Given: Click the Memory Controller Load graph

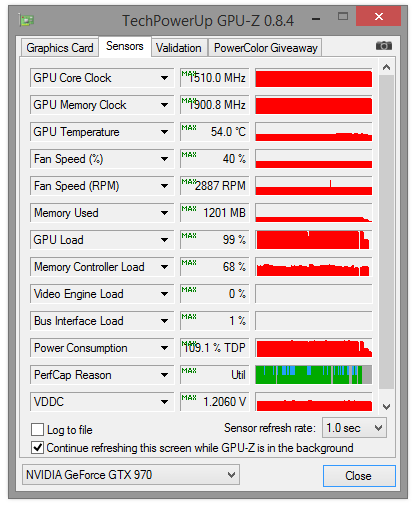Looking at the screenshot, I should tap(314, 267).
